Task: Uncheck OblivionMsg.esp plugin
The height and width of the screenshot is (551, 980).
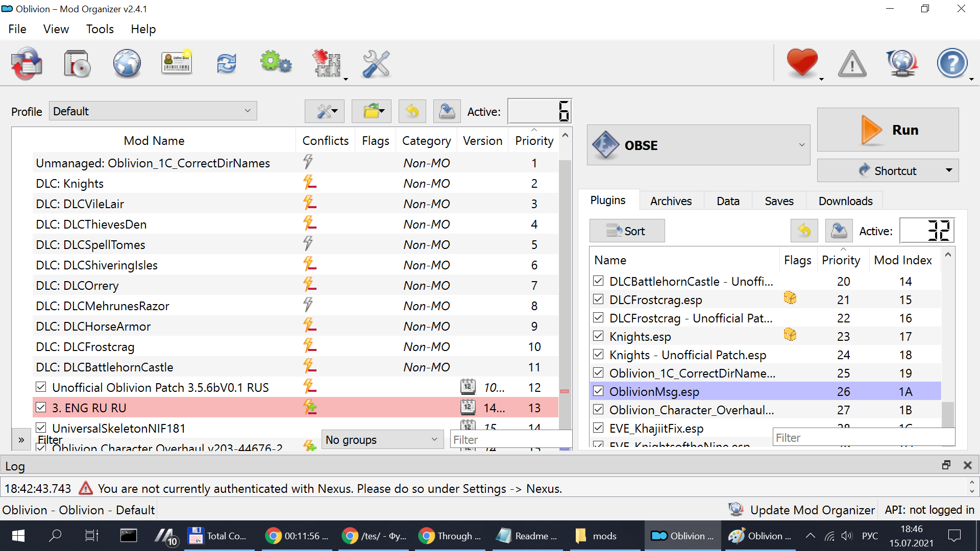Action: (x=599, y=391)
